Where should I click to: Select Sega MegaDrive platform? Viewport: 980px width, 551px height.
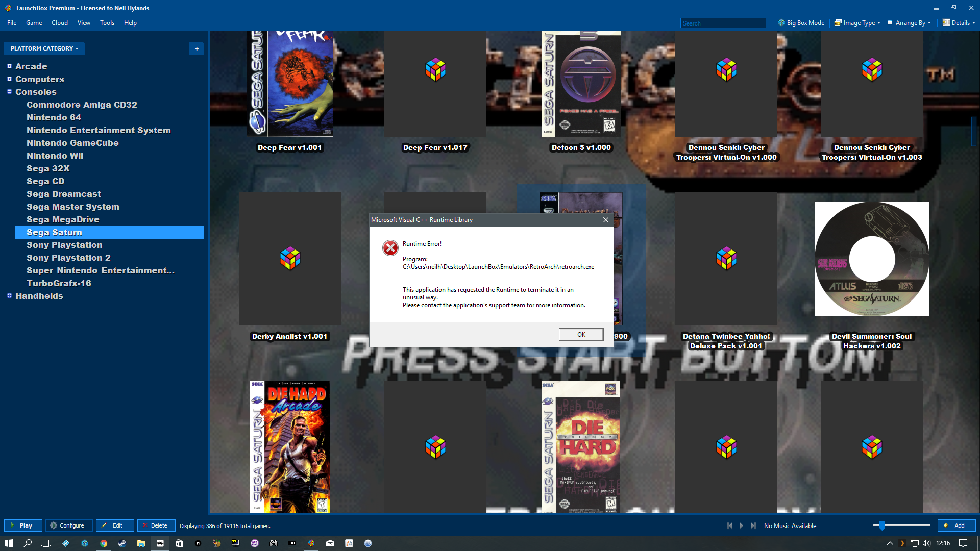click(63, 219)
